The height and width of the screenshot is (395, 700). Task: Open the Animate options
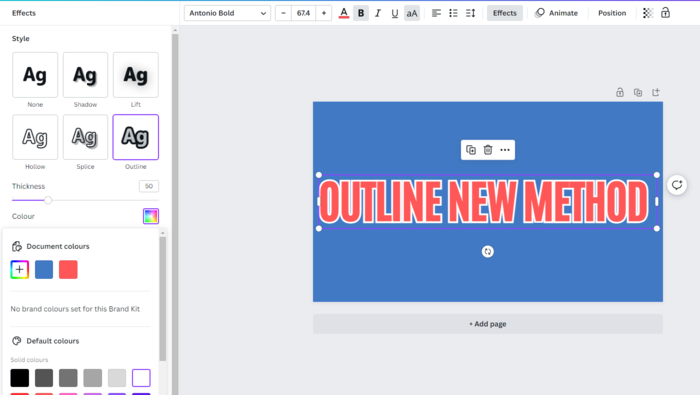(556, 13)
